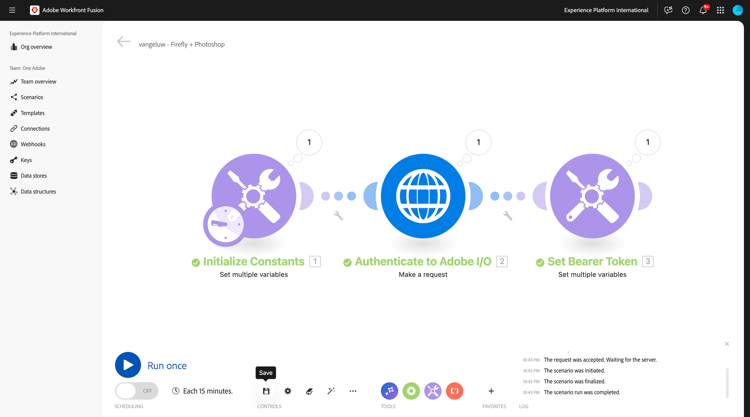Add a favorite with the plus icon
750x417 pixels.
491,391
